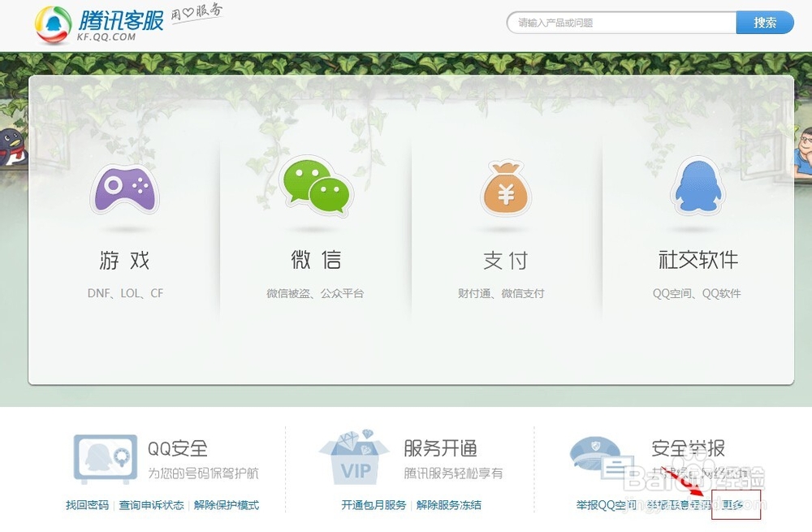812x532 pixels.
Task: Click the VIP gift box icon
Action: tap(355, 457)
